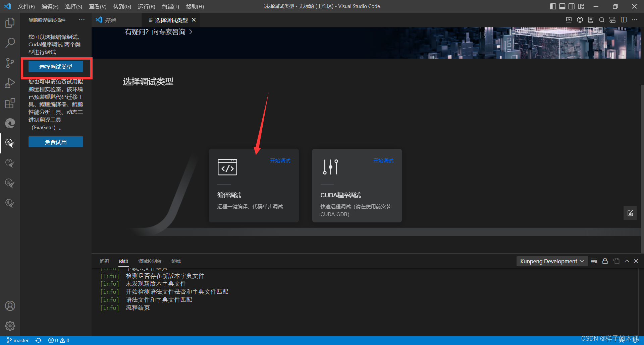Open editor More Actions ellipsis menu
The image size is (644, 345).
(634, 20)
